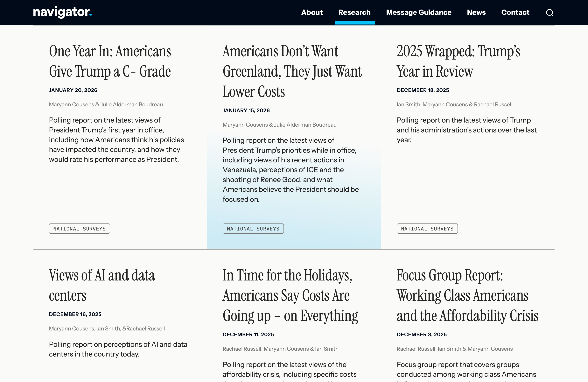
Task: Open Focus Group Report on Affordability Crisis
Action: tap(467, 295)
